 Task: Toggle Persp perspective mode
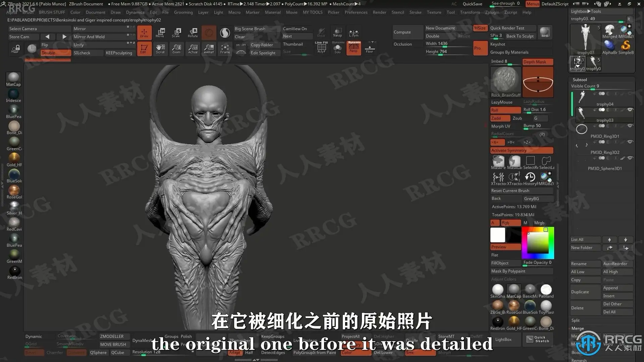click(354, 48)
